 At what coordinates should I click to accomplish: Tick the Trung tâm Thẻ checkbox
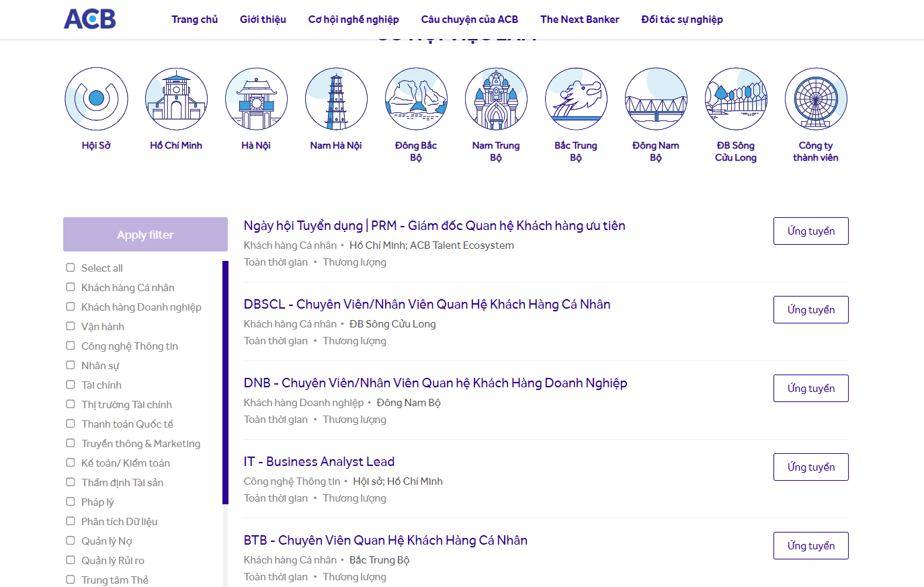(71, 580)
